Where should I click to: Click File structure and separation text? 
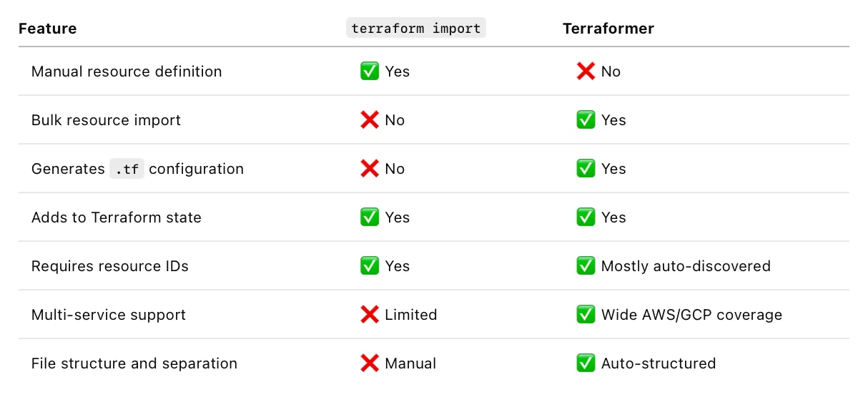point(134,363)
